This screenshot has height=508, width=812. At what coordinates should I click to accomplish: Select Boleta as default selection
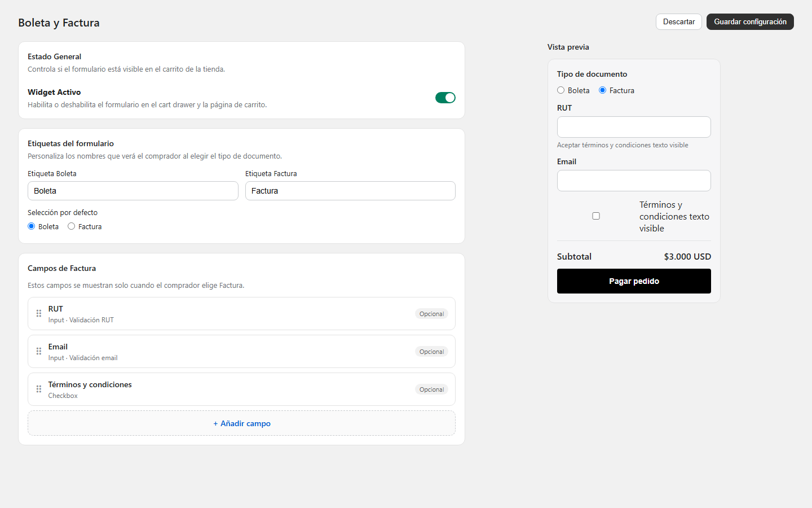(32, 226)
